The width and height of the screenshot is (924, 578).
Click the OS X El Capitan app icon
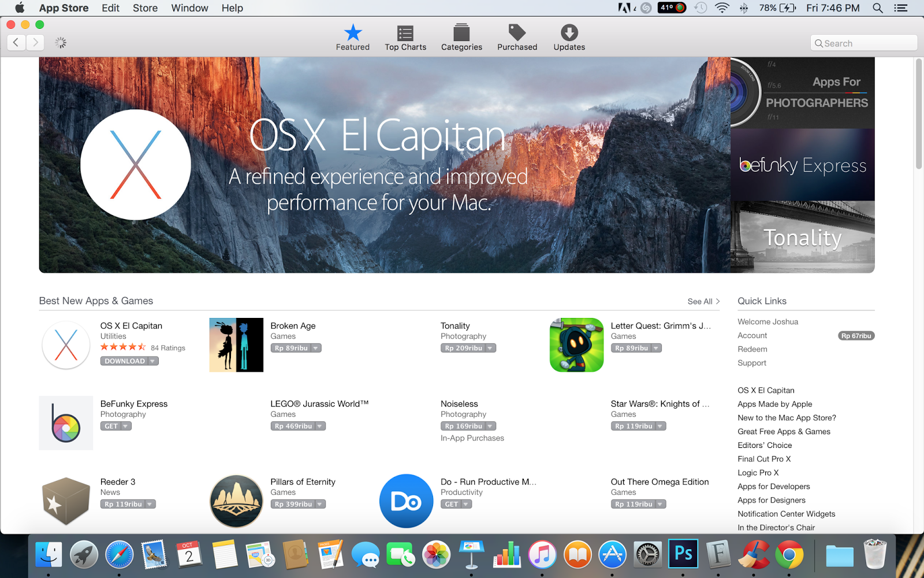click(66, 345)
